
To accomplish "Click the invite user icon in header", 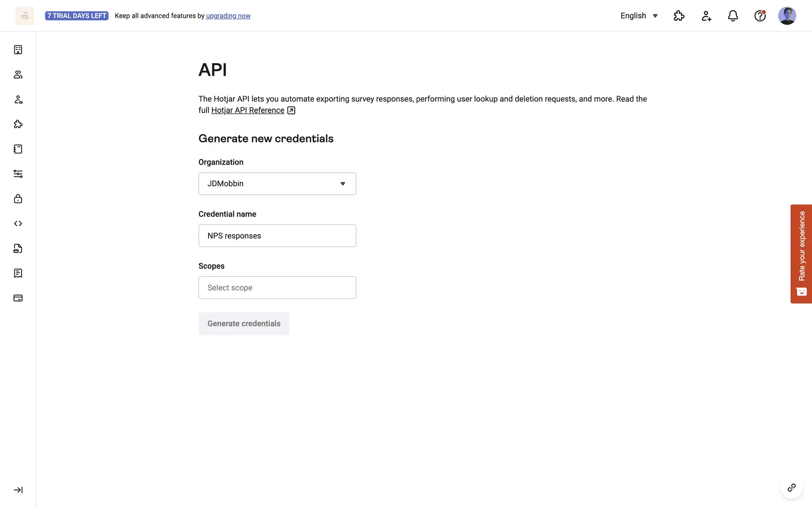I will [x=706, y=16].
